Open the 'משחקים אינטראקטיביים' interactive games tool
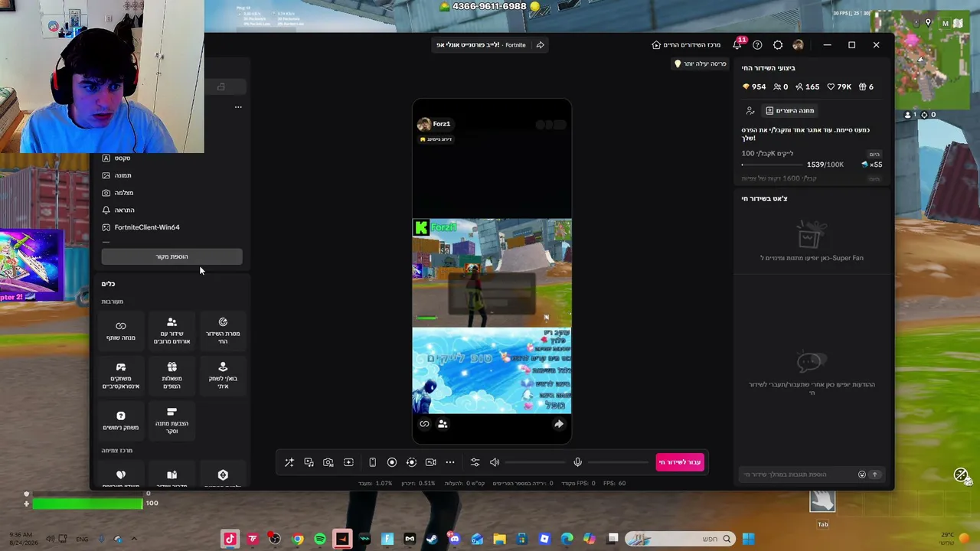Image resolution: width=980 pixels, height=551 pixels. click(121, 376)
